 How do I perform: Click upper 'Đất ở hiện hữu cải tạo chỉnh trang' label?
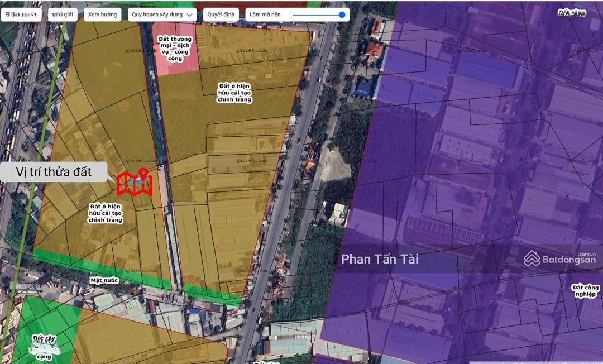coord(234,93)
